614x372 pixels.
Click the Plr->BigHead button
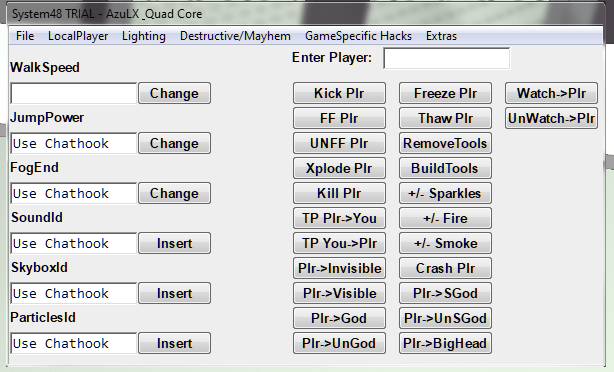[x=445, y=343]
